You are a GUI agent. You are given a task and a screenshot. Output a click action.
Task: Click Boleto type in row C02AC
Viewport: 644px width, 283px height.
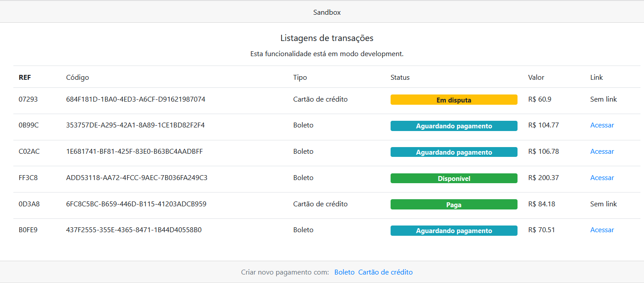(303, 152)
